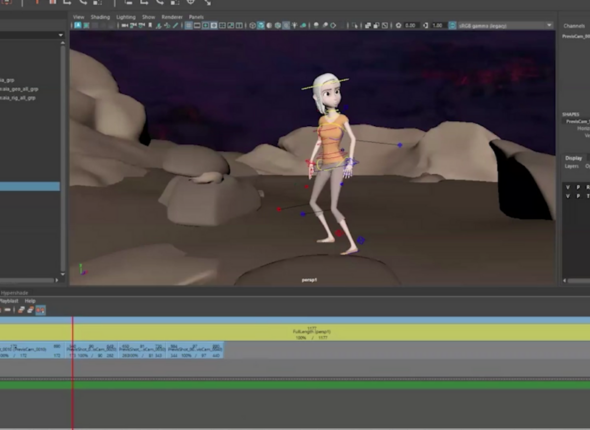
Task: Click the red playhead on sequencer timeline
Action: coord(73,372)
